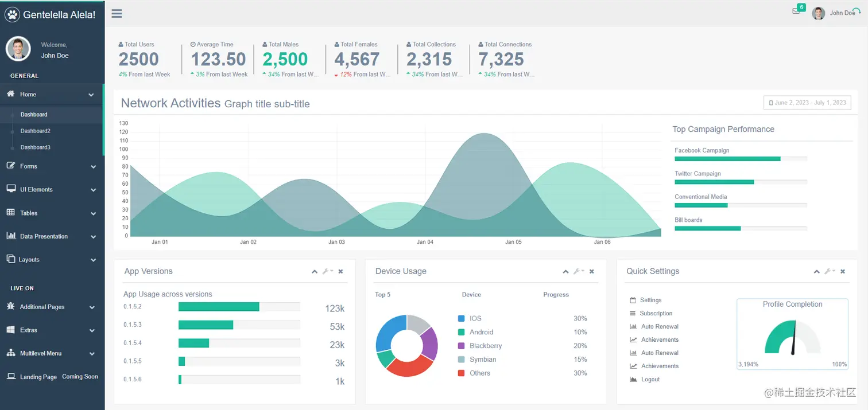Click the Facebook Campaign progress bar
Image resolution: width=868 pixels, height=410 pixels.
(741, 159)
